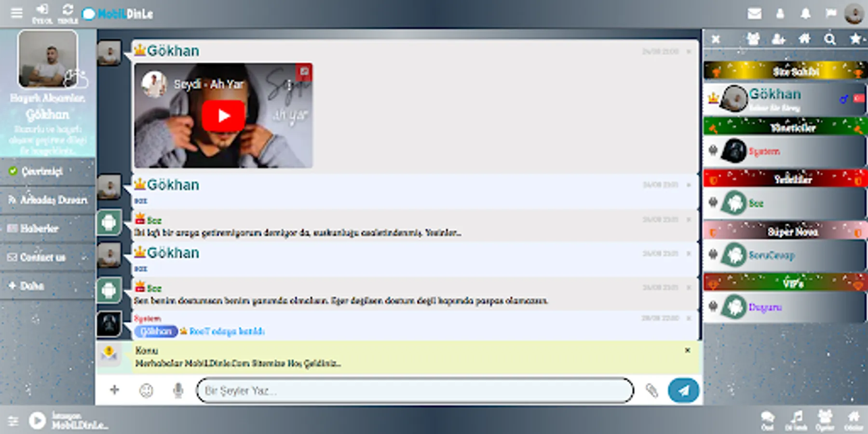Focus the 'Bir Şeyler Yaz...' message input
The height and width of the screenshot is (434, 868).
(x=415, y=390)
